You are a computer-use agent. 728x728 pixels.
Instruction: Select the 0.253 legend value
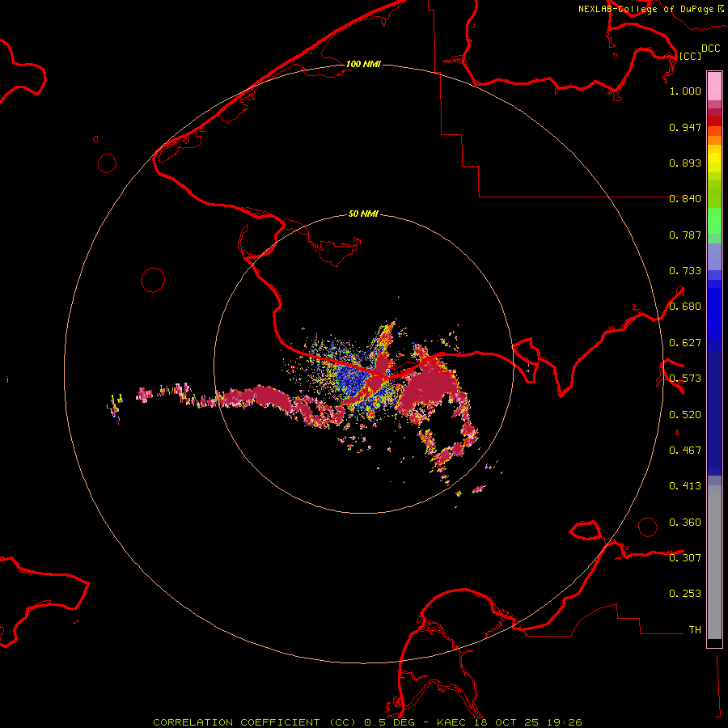coord(685,594)
